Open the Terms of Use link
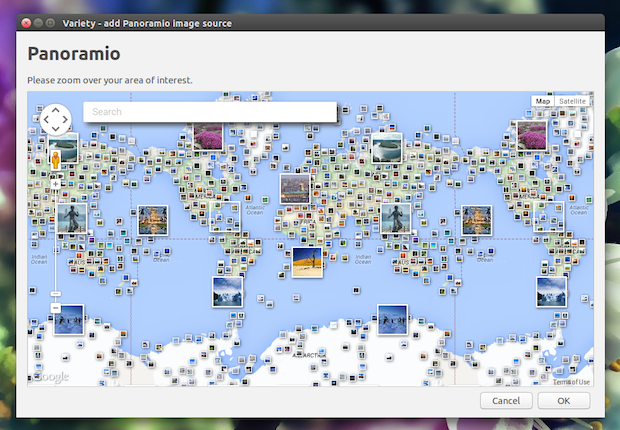 tap(571, 382)
